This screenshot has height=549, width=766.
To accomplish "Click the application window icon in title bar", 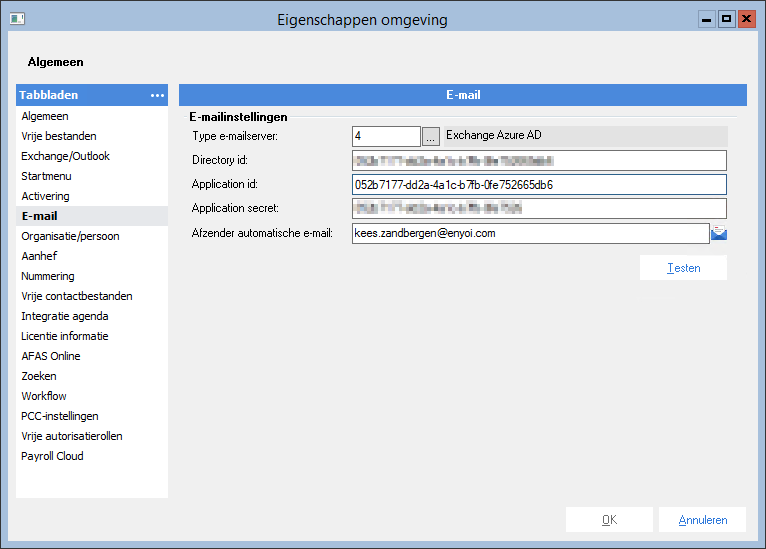I will 17,19.
